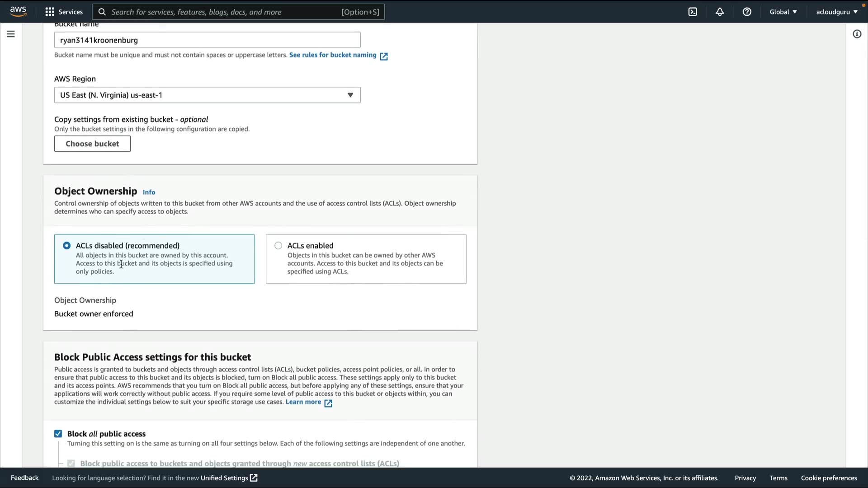
Task: Click the Choose bucket button
Action: [x=92, y=144]
